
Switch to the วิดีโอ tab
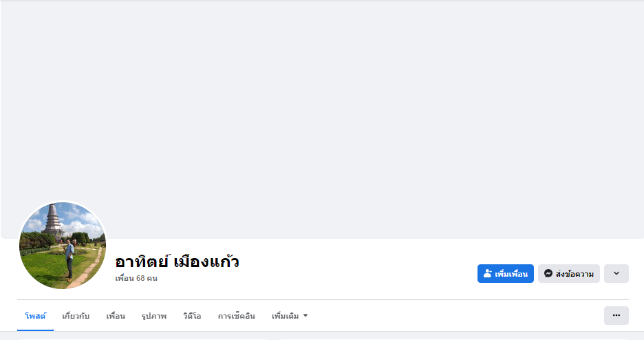pos(192,316)
